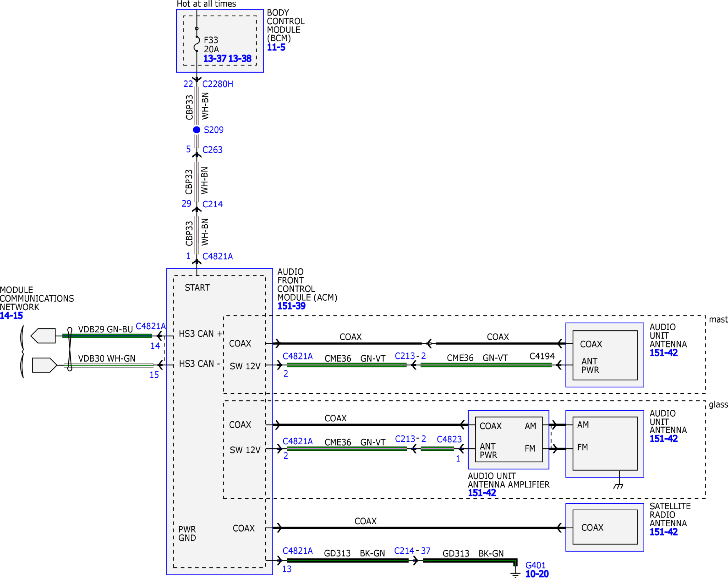
Task: Select the S209 splice label
Action: [x=214, y=130]
